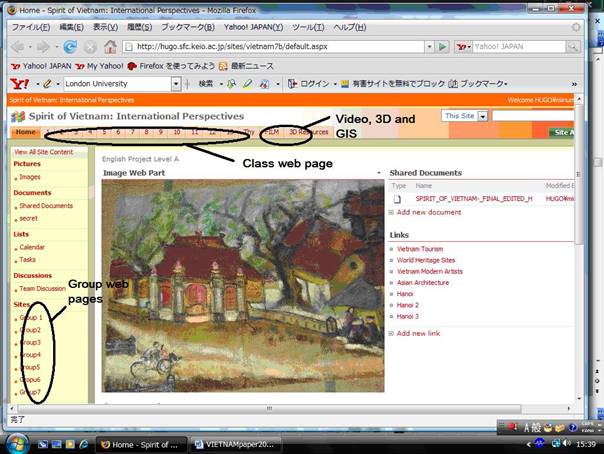Open the Windows Start orb
The height and width of the screenshot is (454, 604).
[17, 444]
